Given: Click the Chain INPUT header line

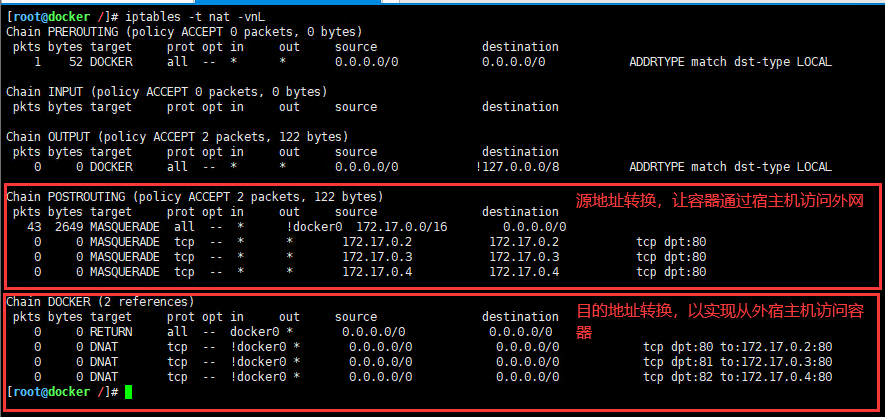Looking at the screenshot, I should (x=167, y=92).
